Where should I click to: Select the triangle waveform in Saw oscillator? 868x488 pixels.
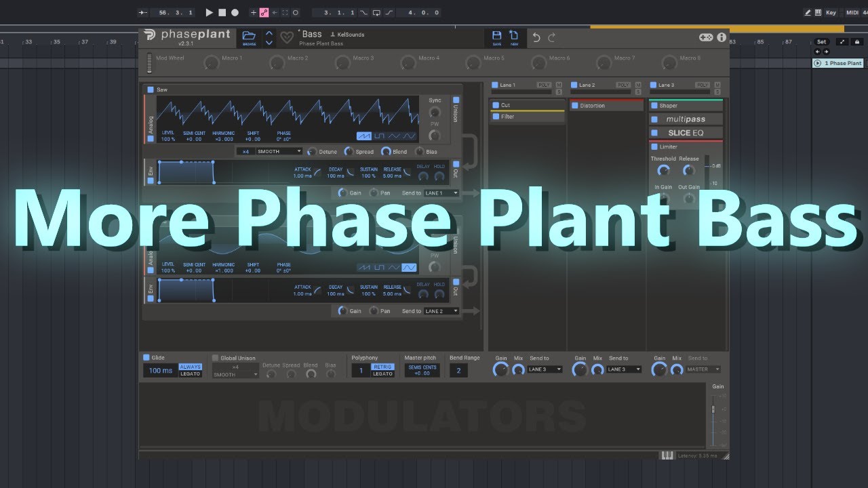[x=394, y=136]
